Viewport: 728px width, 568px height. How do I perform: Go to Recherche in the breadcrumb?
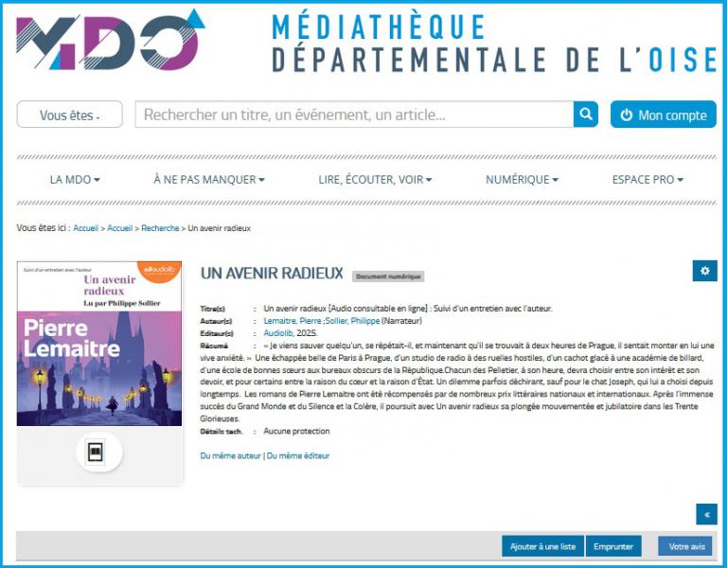[160, 228]
